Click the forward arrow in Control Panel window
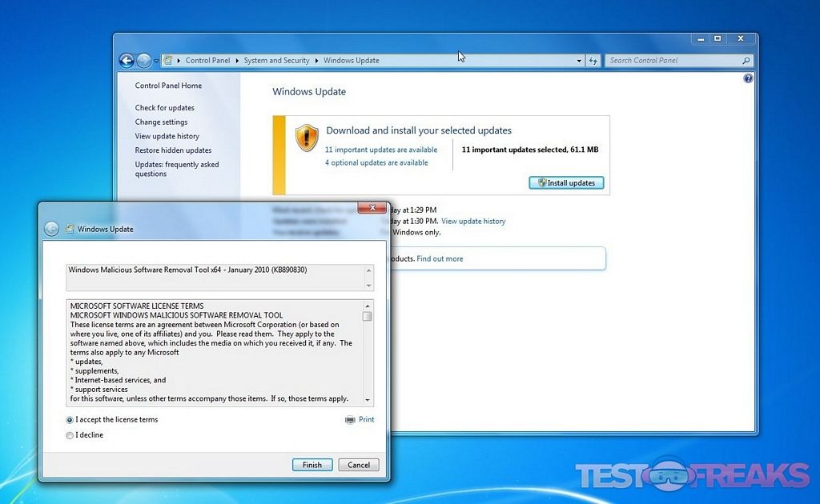Screen dimensions: 820x504 pyautogui.click(x=144, y=61)
